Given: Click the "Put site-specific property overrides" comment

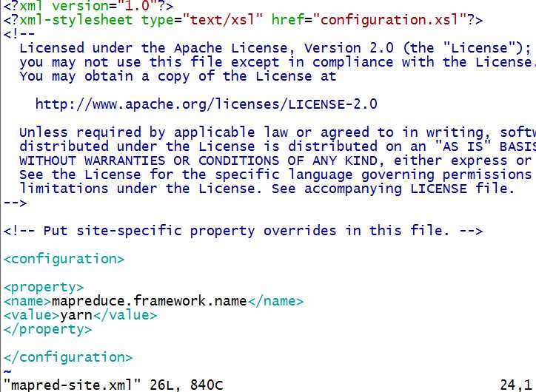Looking at the screenshot, I should pyautogui.click(x=243, y=232).
